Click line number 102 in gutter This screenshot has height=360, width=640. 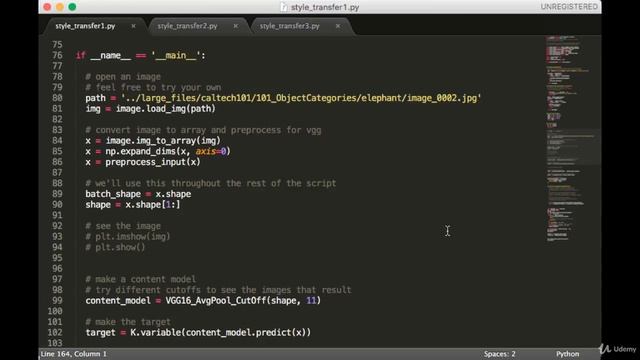[x=55, y=333]
